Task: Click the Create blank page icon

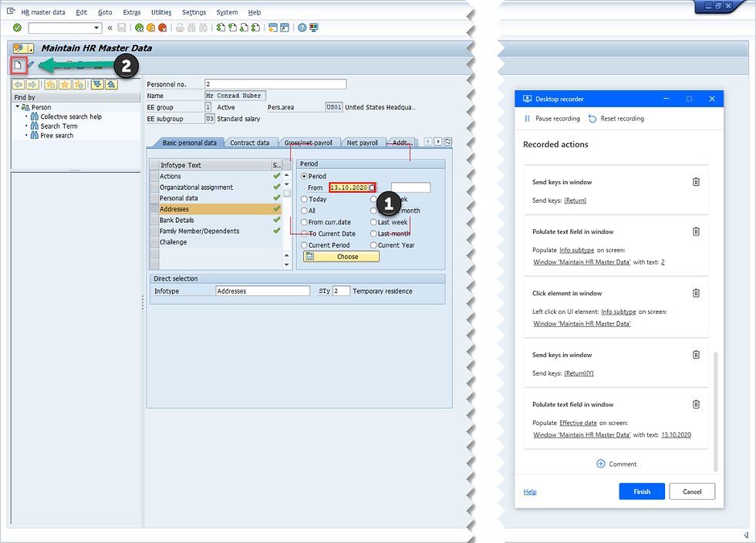Action: (x=18, y=65)
